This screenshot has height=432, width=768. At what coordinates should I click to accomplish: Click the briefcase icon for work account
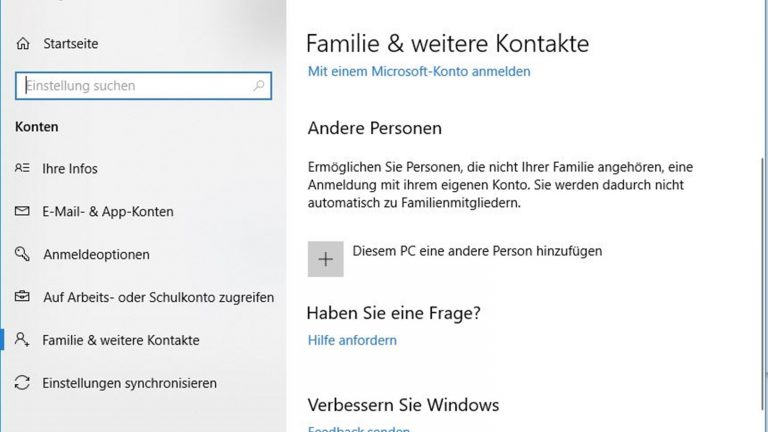(23, 297)
